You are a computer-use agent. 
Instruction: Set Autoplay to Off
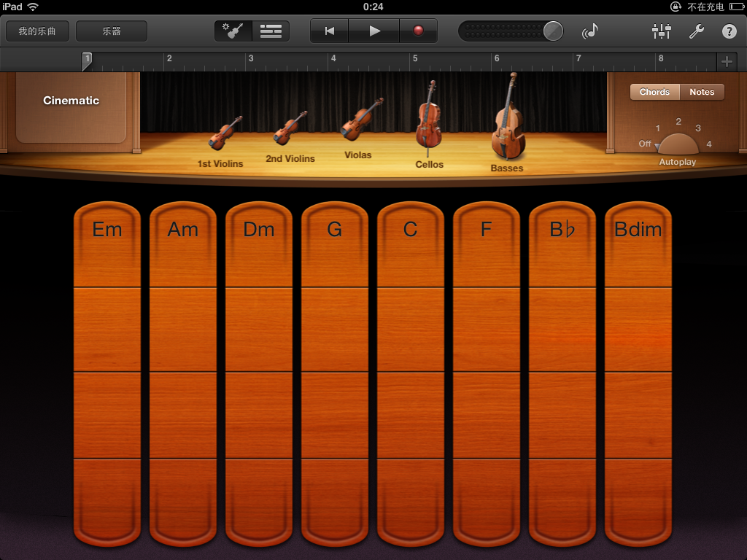pyautogui.click(x=645, y=144)
